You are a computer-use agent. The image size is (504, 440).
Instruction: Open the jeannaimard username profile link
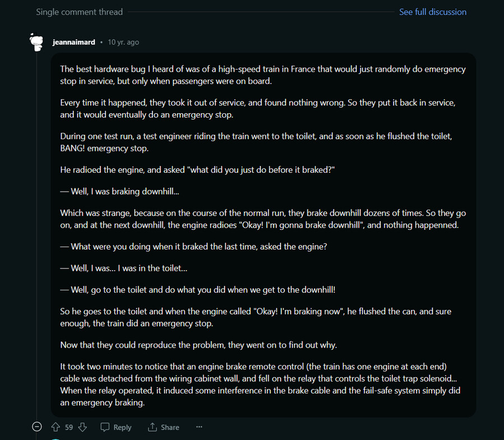74,42
